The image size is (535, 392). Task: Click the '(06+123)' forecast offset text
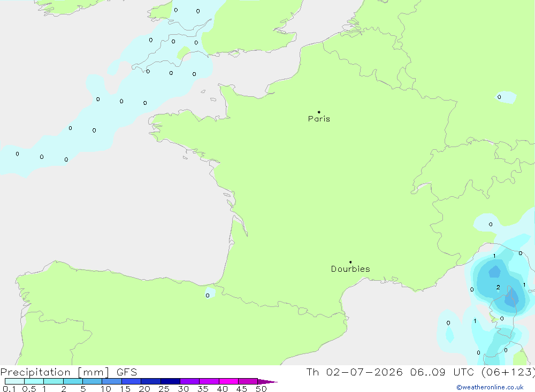508,372
